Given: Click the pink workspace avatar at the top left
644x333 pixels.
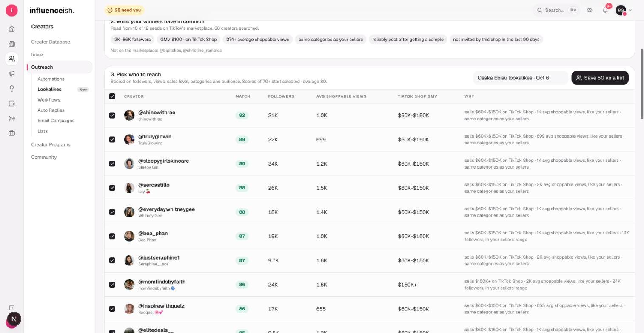Looking at the screenshot, I should click(x=11, y=10).
